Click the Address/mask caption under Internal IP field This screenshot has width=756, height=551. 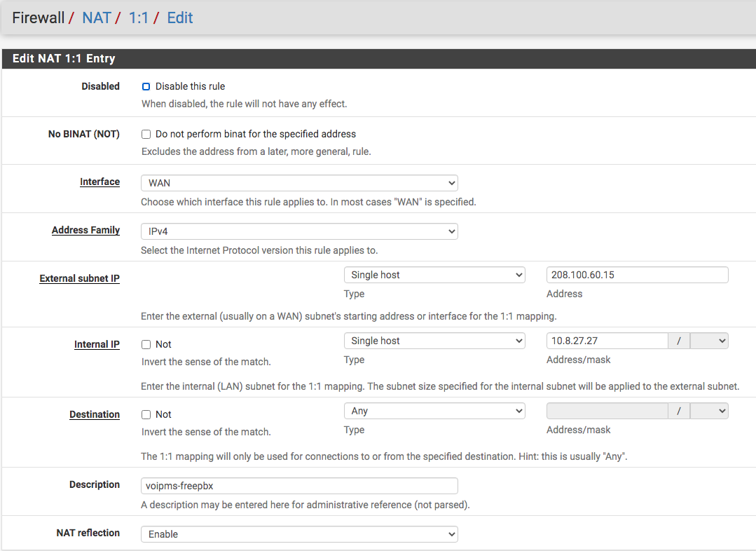[x=578, y=360]
